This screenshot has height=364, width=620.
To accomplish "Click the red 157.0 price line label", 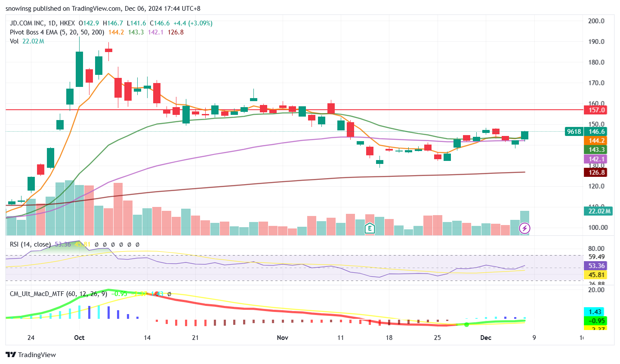I will coord(595,110).
